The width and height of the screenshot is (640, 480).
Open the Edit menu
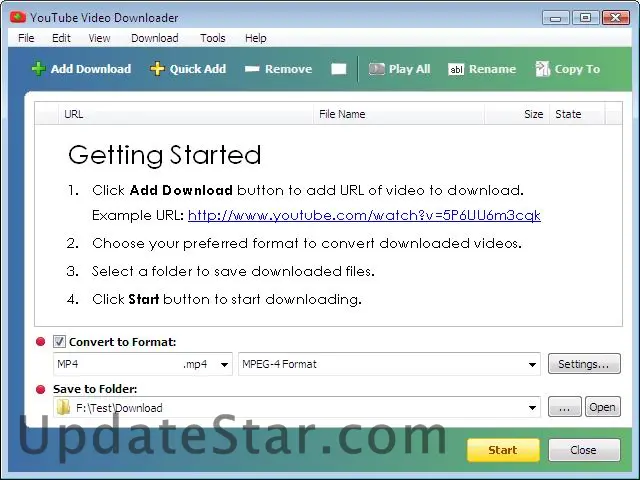point(61,38)
